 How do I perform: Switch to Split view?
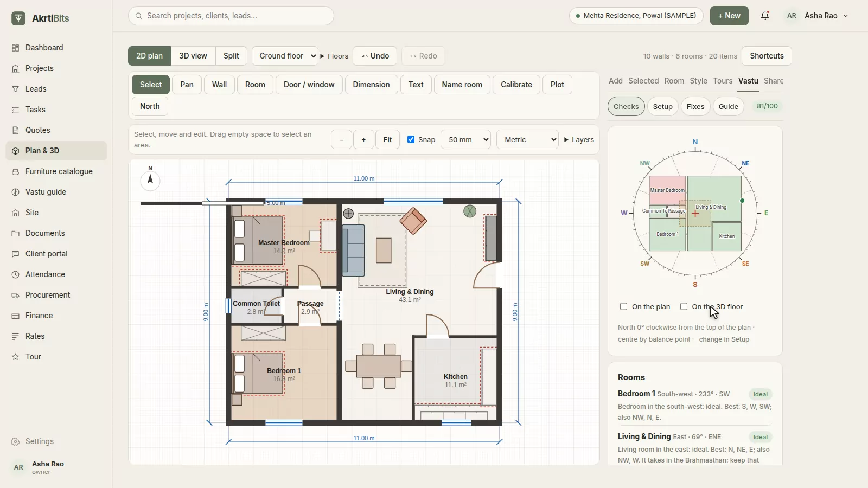[231, 56]
